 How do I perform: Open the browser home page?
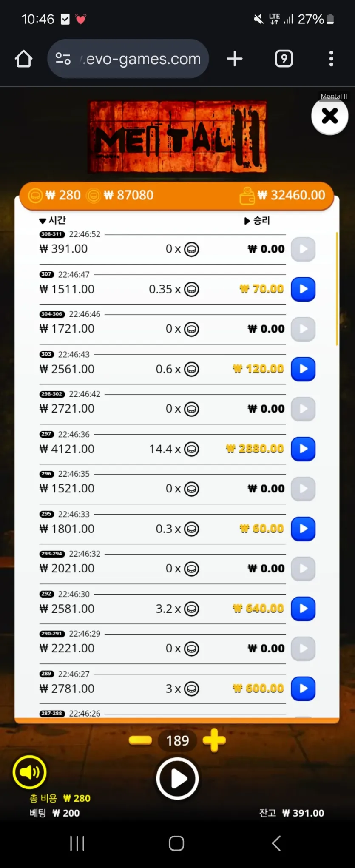pos(24,59)
